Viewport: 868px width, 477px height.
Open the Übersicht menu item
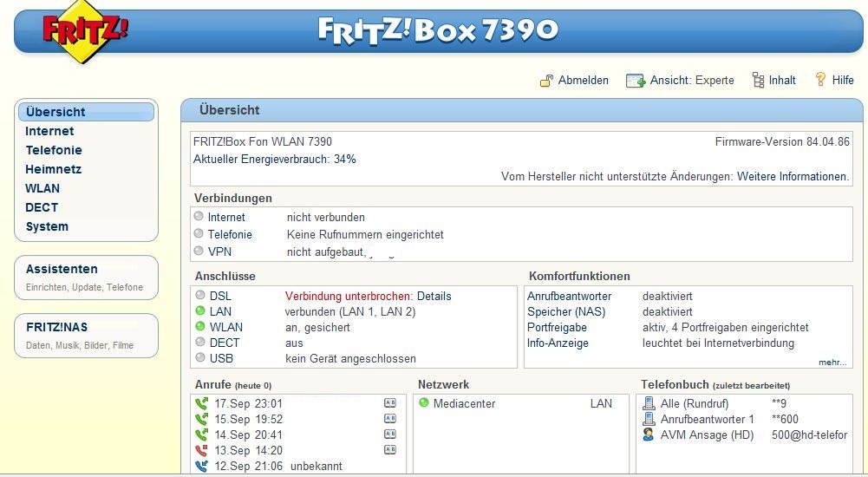pyautogui.click(x=87, y=112)
